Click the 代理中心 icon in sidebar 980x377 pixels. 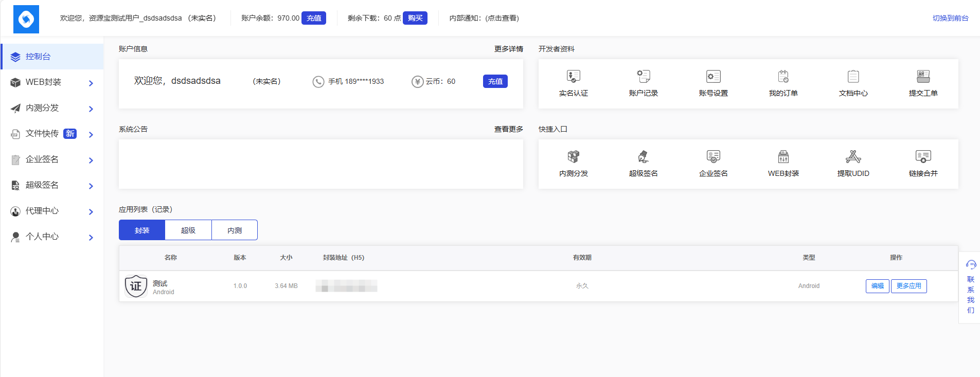[x=15, y=211]
